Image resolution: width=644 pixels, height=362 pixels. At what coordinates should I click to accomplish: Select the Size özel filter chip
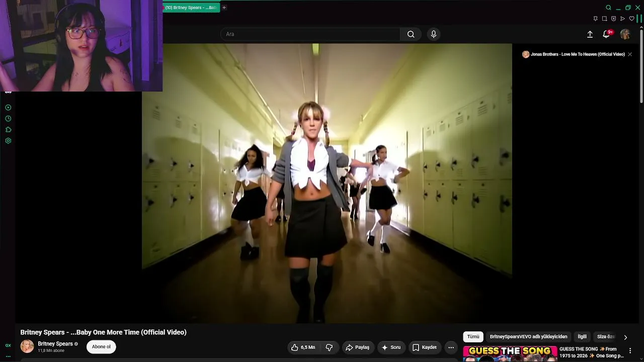point(606,337)
